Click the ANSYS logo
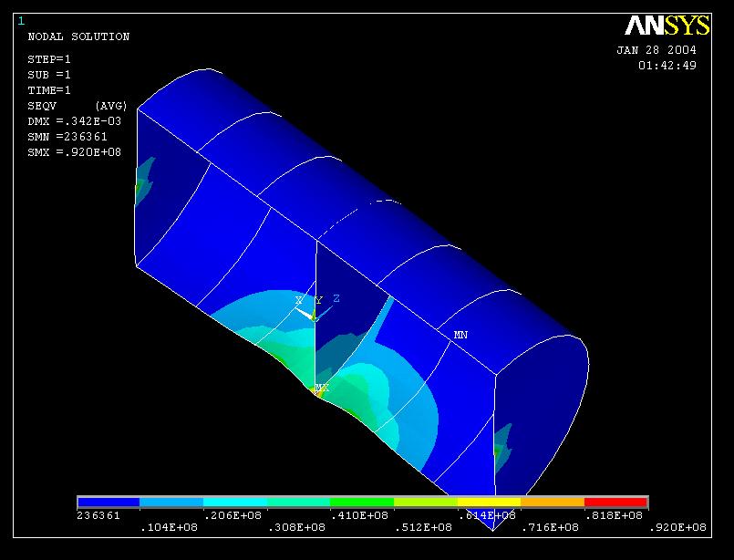The width and height of the screenshot is (734, 560). point(667,26)
